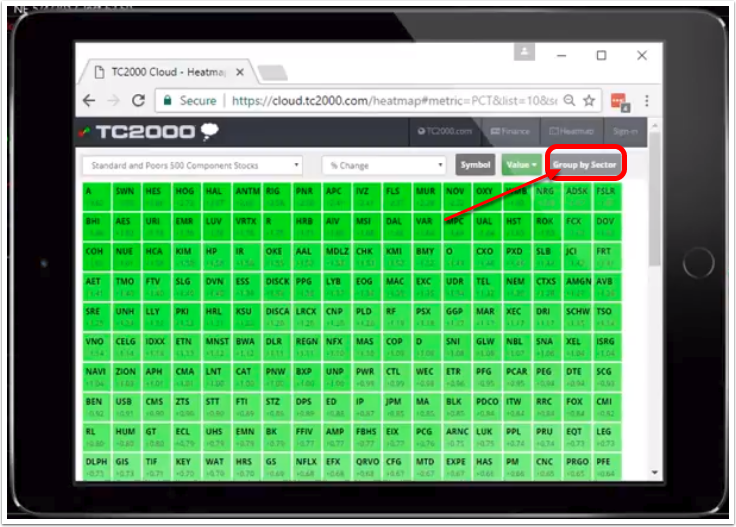Go back with the browser back arrow

89,100
